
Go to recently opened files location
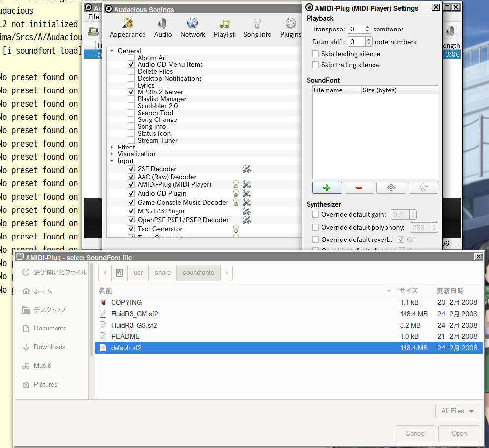(x=55, y=272)
